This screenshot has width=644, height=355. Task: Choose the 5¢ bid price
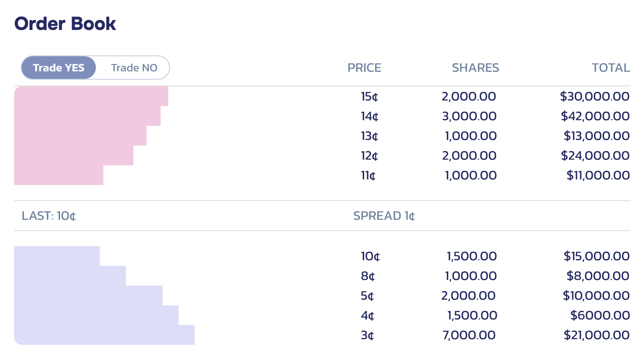367,296
